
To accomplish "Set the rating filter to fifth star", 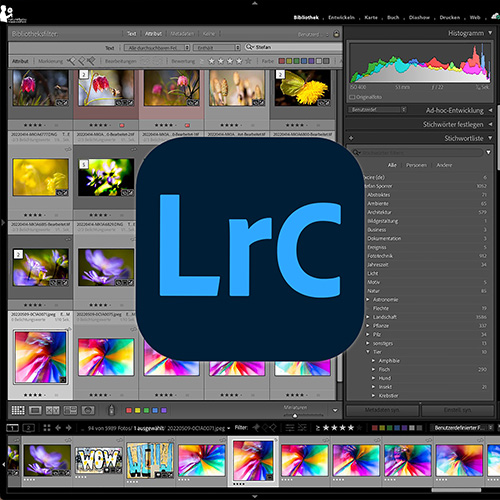I will tap(248, 61).
